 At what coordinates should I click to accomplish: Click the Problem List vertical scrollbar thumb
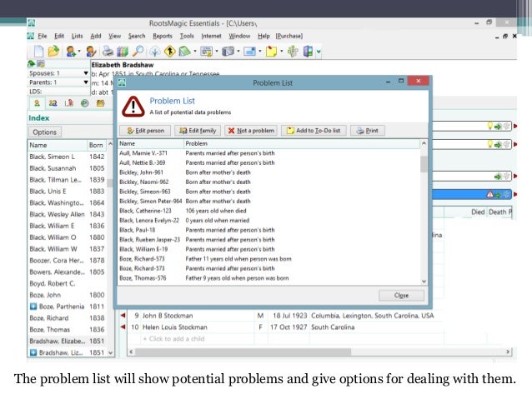point(424,164)
